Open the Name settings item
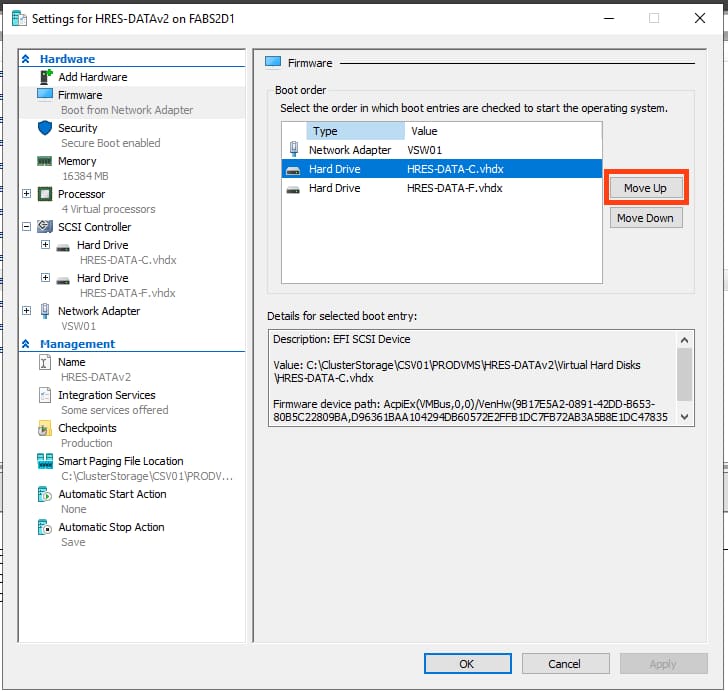The height and width of the screenshot is (696, 728). click(x=72, y=362)
